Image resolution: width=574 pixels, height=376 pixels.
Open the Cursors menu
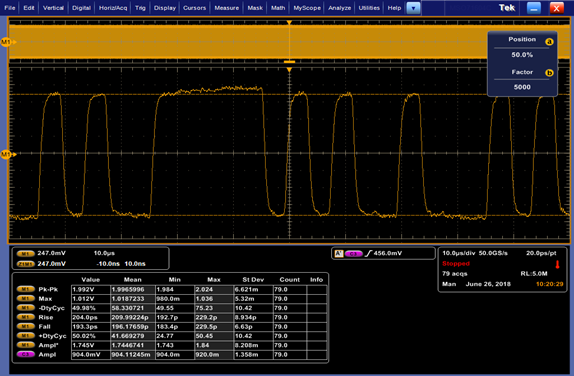click(x=194, y=8)
